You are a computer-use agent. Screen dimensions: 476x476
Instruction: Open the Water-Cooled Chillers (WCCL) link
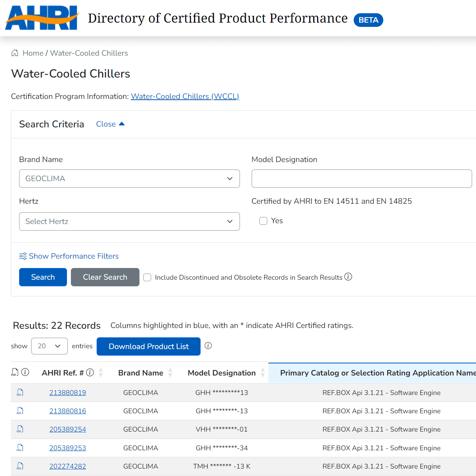pos(185,96)
